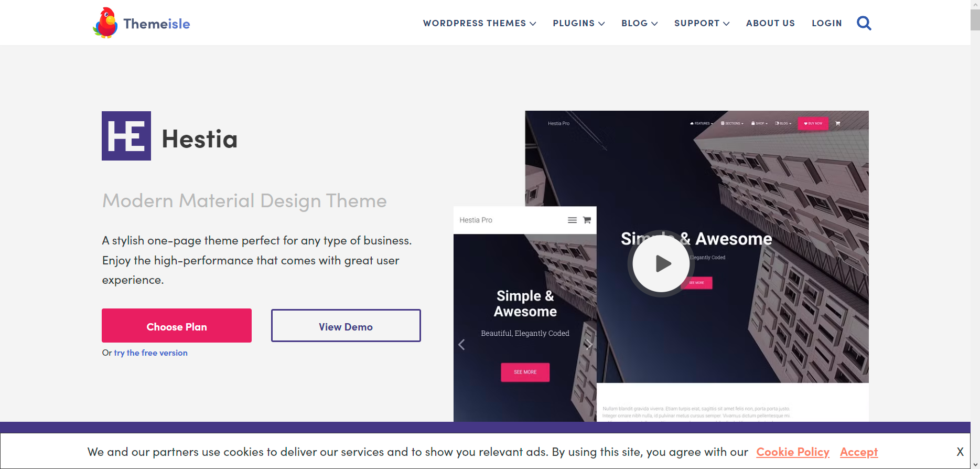Click the hamburger menu in Hestia Pro mobile preview
980x469 pixels.
(572, 220)
